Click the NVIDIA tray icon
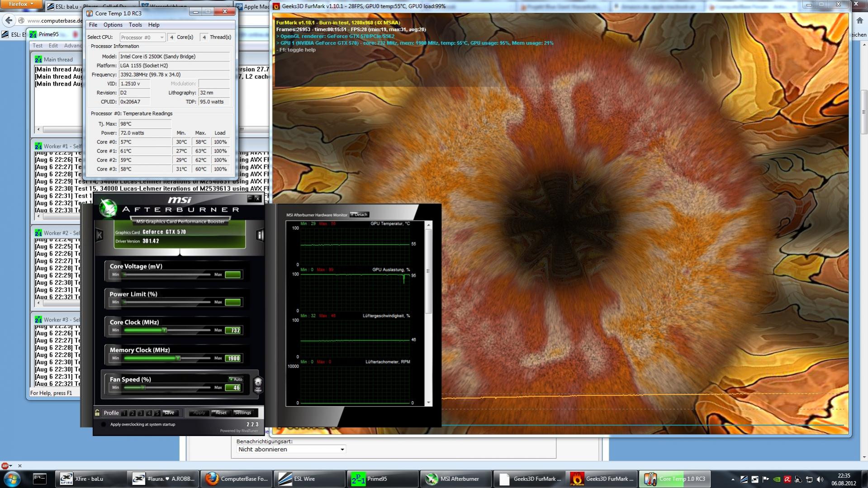The height and width of the screenshot is (488, 868). tap(777, 479)
